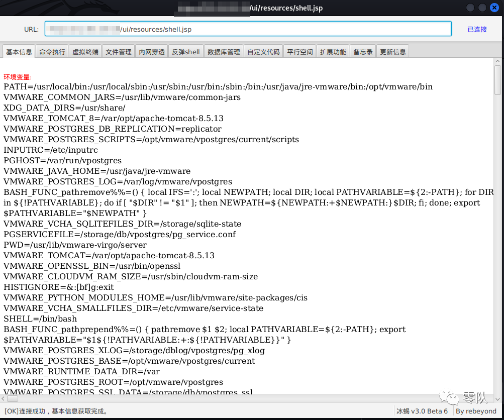Click the VMWARE_TOMCAT=/var/opt/apache-tomcat-8.5.13 line
504x420 pixels.
click(x=109, y=256)
